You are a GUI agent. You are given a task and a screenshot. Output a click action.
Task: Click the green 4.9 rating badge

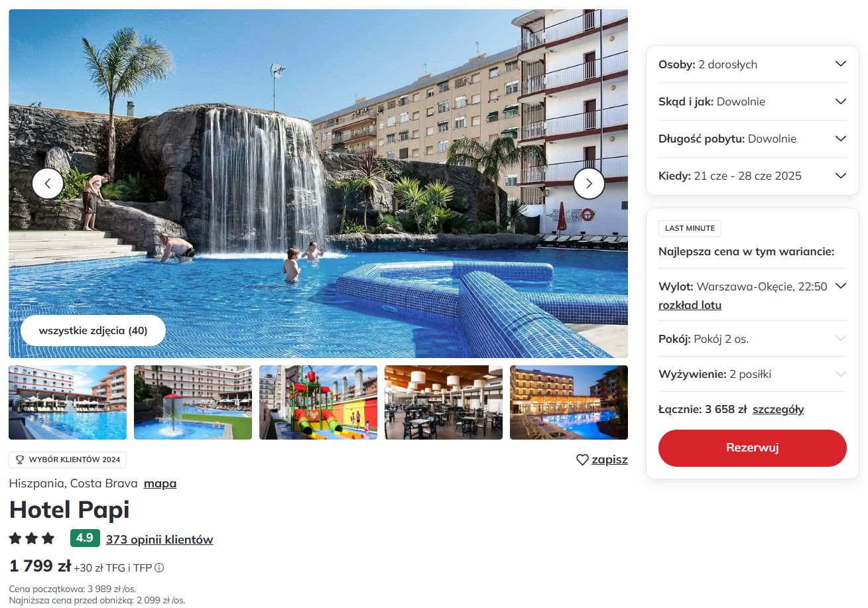coord(85,538)
